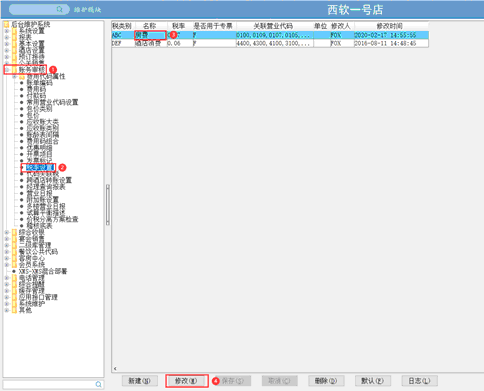Viewport: 484px width, 391px height.
Task: Click the folder icon beside 二级库管理
Action: pos(14,245)
